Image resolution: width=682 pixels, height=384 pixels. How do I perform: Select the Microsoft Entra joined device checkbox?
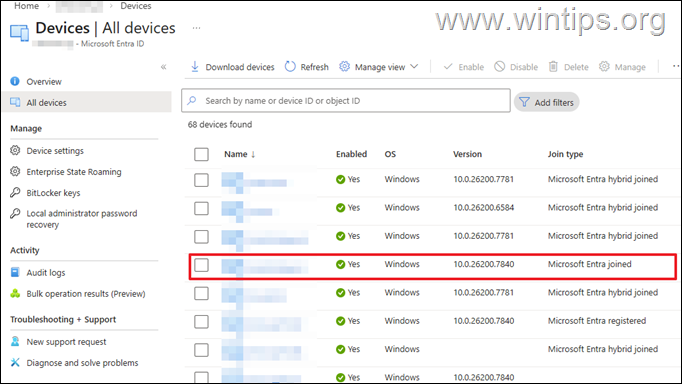tap(201, 265)
